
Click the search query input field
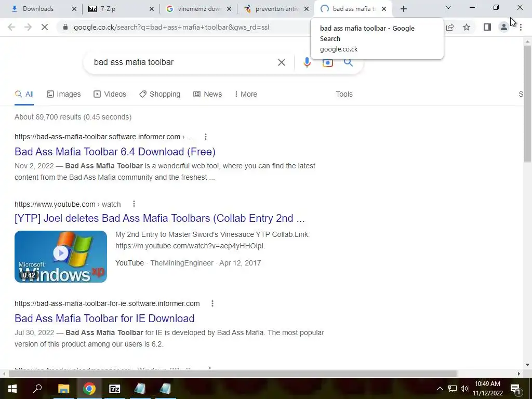click(x=183, y=62)
